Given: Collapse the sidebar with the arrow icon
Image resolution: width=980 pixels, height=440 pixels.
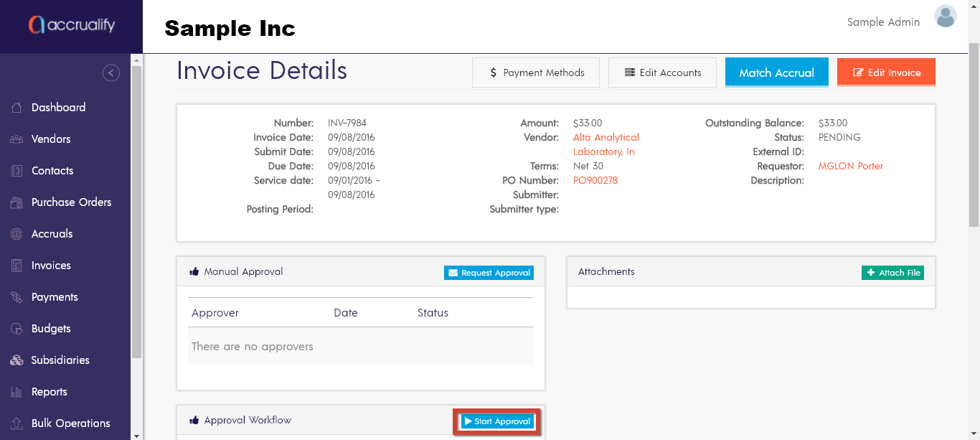Looking at the screenshot, I should [x=111, y=72].
